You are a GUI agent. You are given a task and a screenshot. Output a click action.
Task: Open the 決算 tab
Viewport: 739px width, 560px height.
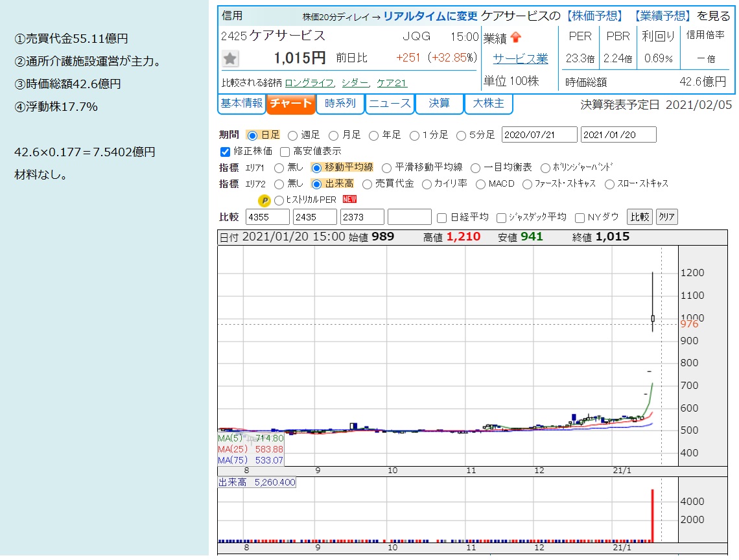click(440, 104)
